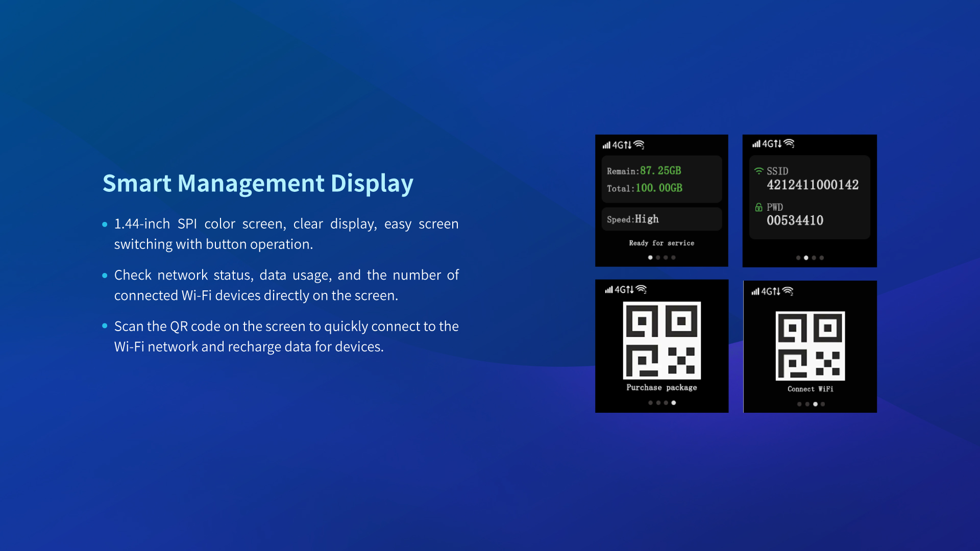Click the green Wi-Fi icon beside SSID

759,171
